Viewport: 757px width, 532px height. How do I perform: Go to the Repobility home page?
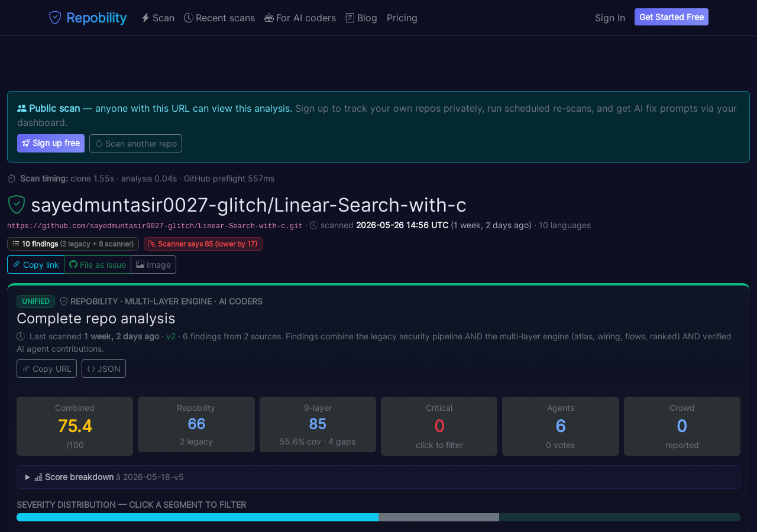point(88,18)
